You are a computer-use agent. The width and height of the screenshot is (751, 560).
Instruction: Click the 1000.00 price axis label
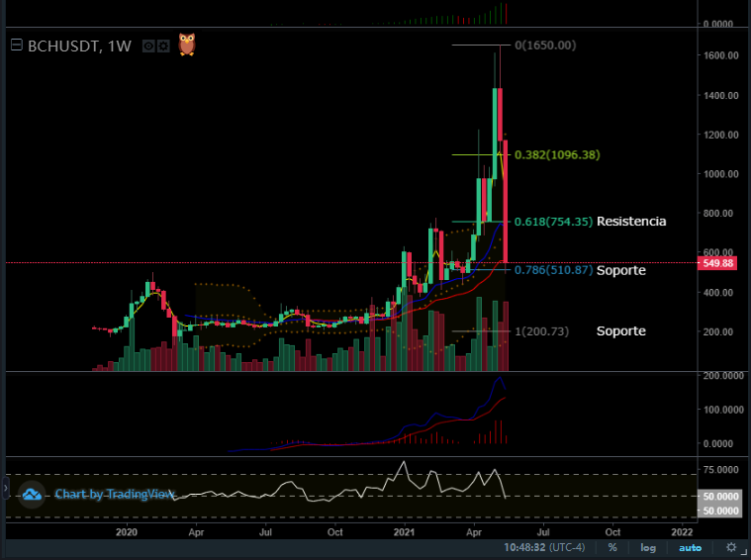720,174
